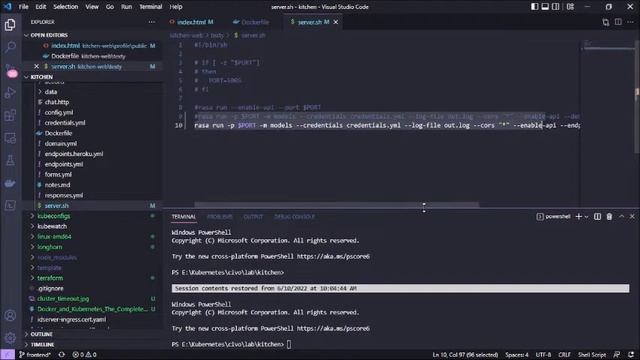Open the Manage gear icon
Image resolution: width=640 pixels, height=360 pixels.
coord(10,338)
